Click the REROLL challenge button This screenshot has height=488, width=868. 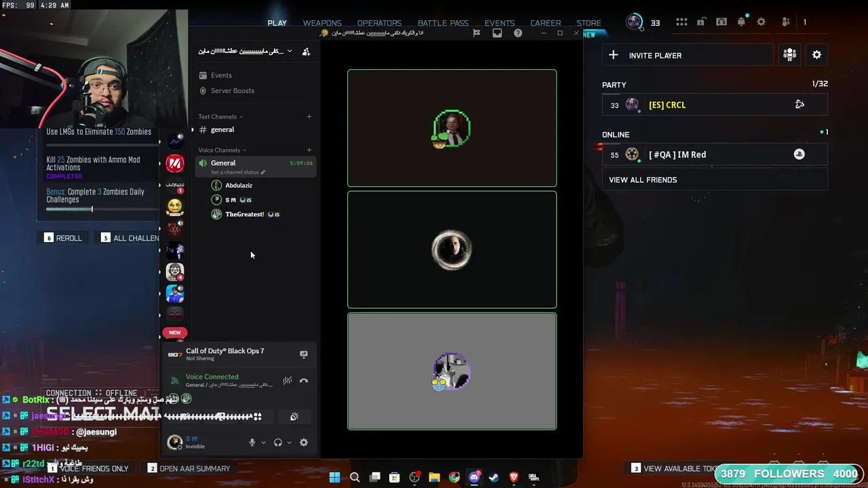coord(63,238)
